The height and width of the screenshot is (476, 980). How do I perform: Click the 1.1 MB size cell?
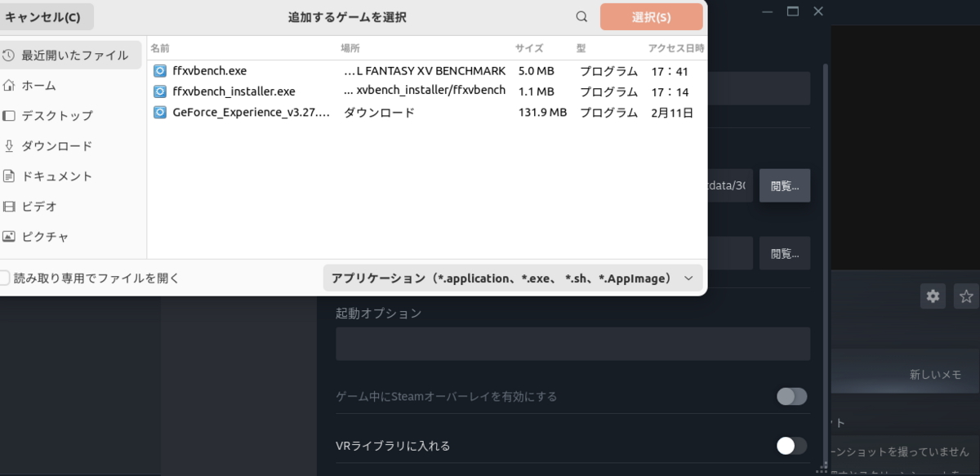[x=537, y=91]
